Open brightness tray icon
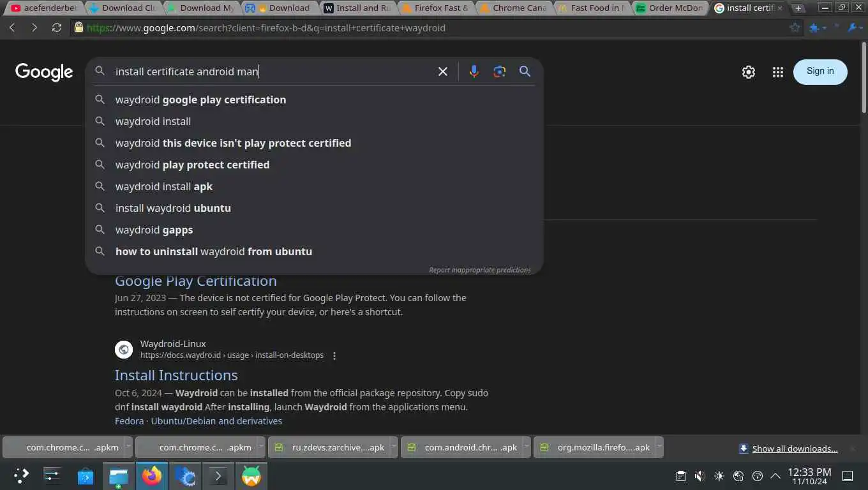Viewport: 868px width, 490px height. [719, 476]
